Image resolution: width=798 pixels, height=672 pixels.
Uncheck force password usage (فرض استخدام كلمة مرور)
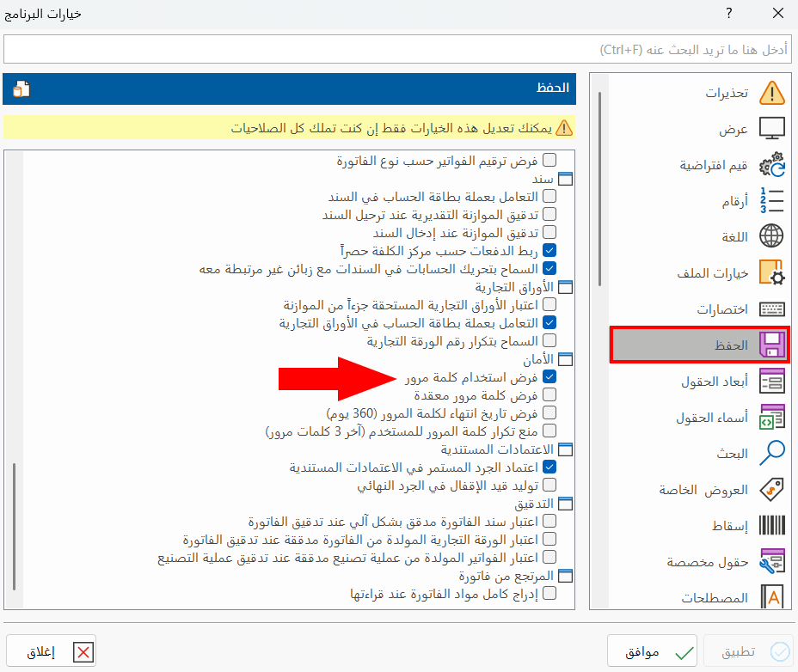[x=551, y=376]
